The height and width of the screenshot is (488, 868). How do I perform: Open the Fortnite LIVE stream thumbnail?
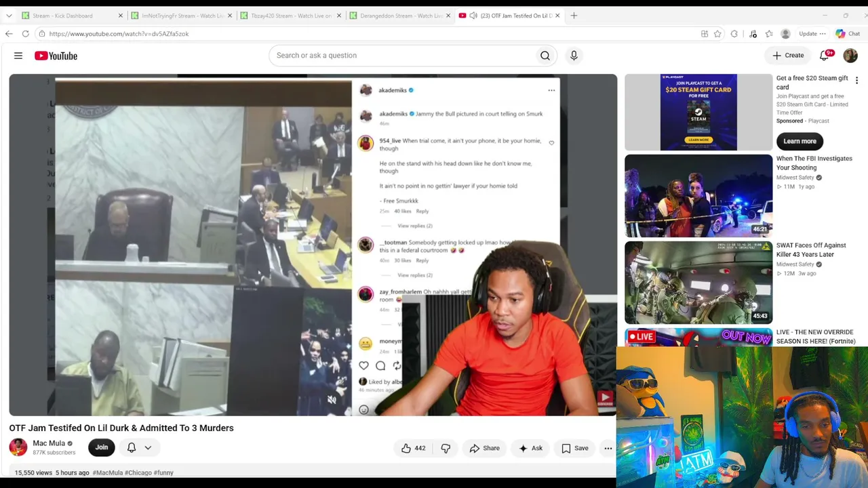click(698, 338)
